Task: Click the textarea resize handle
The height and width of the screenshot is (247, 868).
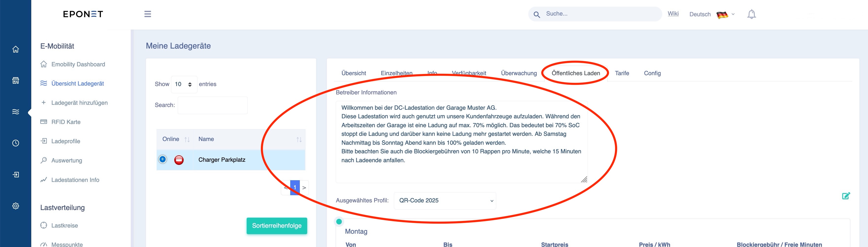Action: pos(584,179)
